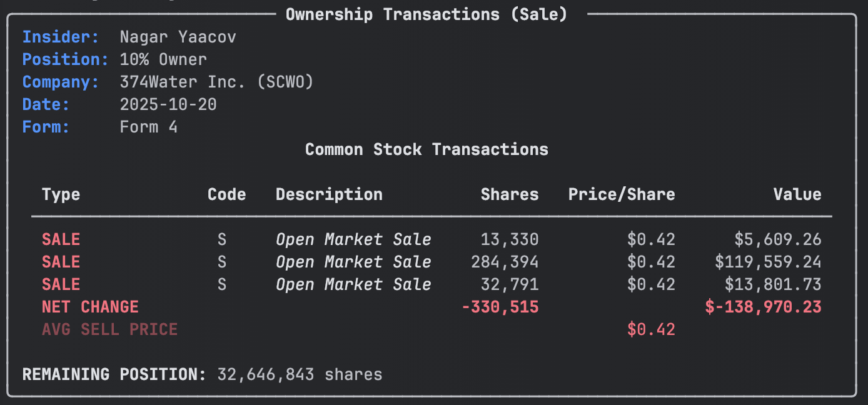Click the net change total -330,515

pyautogui.click(x=500, y=307)
